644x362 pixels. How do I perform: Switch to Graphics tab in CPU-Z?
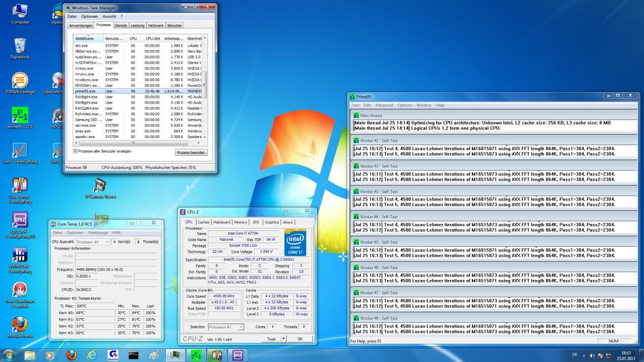[272, 222]
